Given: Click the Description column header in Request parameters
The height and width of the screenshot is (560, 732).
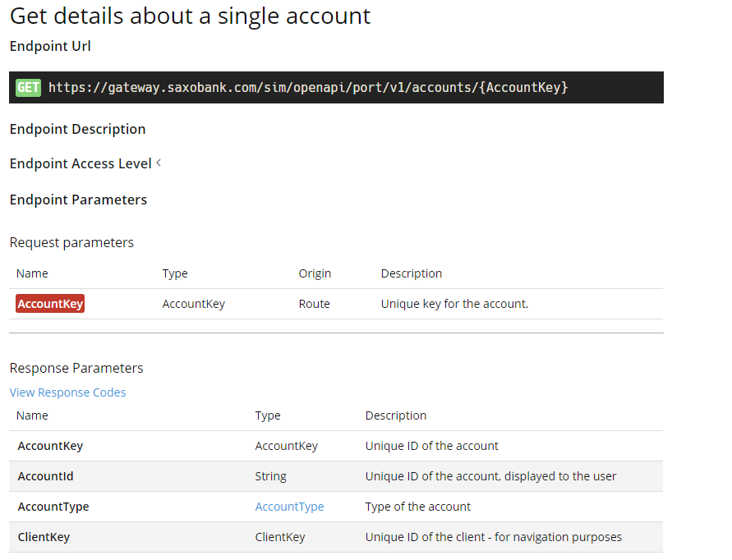Looking at the screenshot, I should [x=412, y=273].
